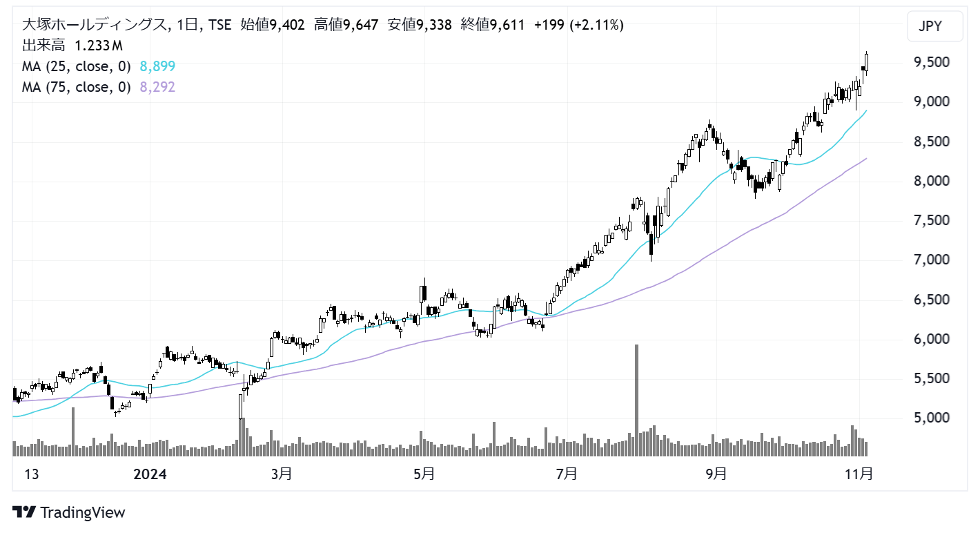The width and height of the screenshot is (980, 533).
Task: Click the +199 (+2.11%) change text
Action: 579,26
